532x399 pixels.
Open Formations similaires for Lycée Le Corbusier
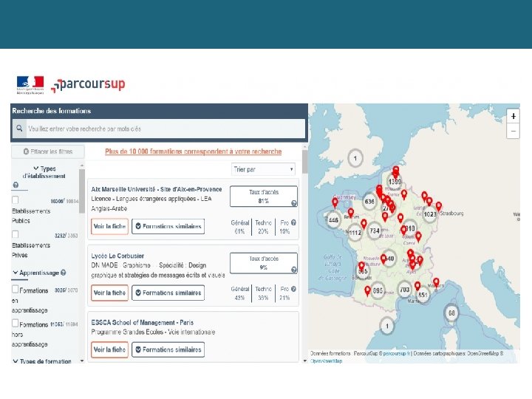[168, 293]
